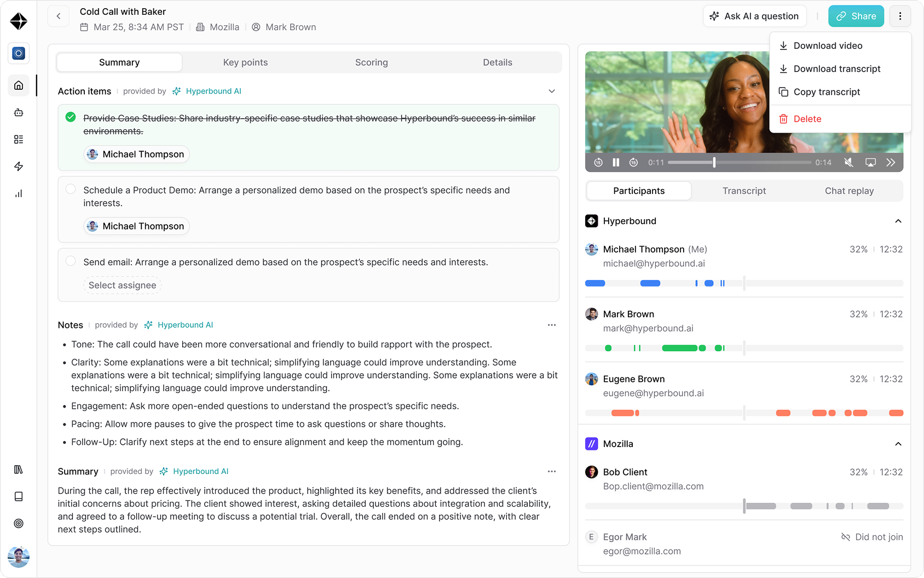Rewind video 15 seconds
This screenshot has height=578, width=924.
598,162
